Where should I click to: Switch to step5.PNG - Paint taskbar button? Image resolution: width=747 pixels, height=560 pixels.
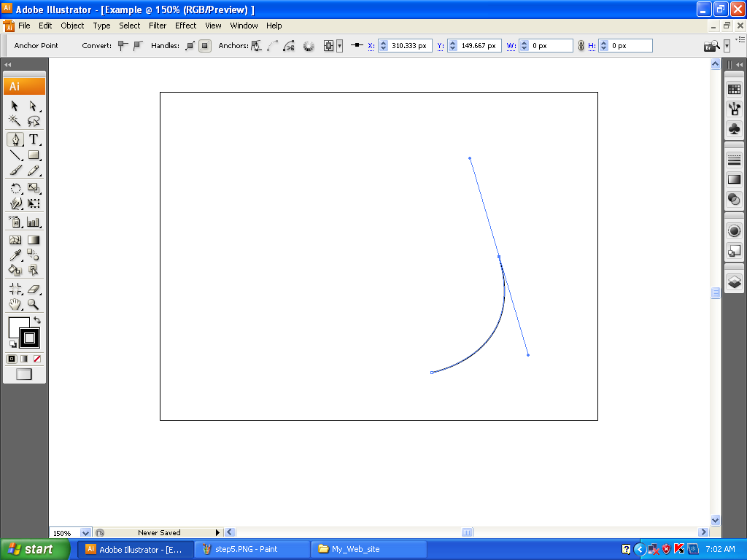pyautogui.click(x=252, y=550)
